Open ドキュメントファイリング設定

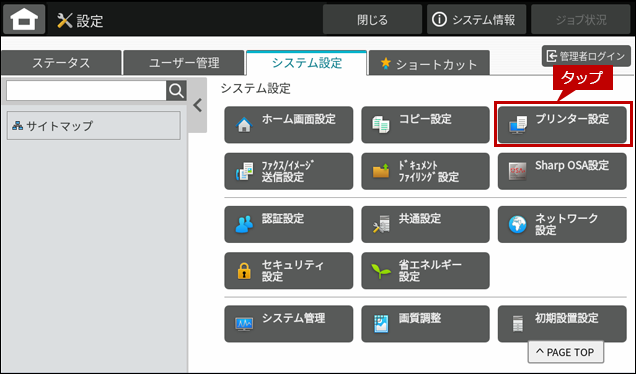pyautogui.click(x=425, y=171)
